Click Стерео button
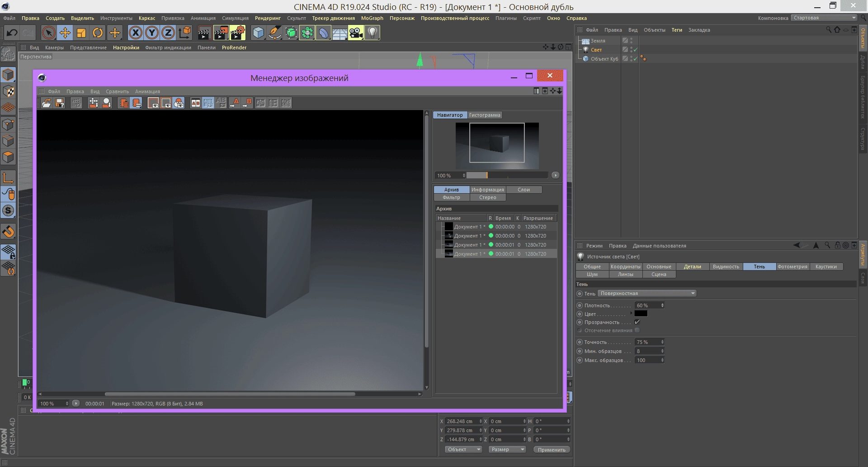The width and height of the screenshot is (868, 467). click(x=487, y=197)
